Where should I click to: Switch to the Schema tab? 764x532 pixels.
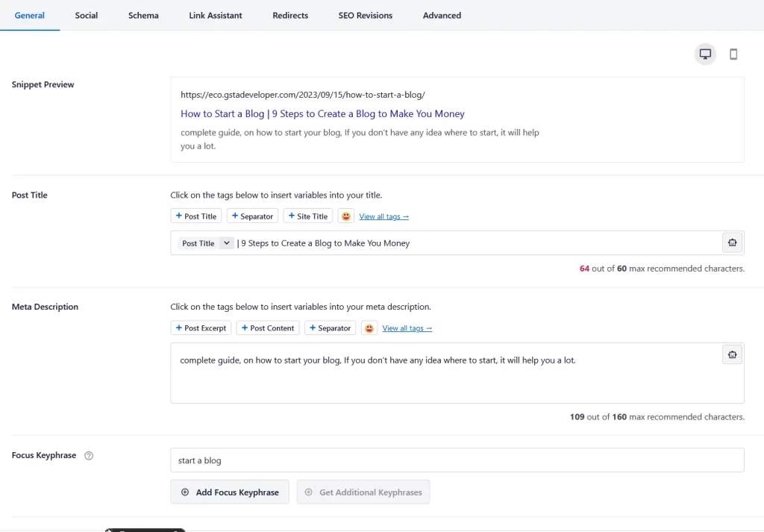click(143, 15)
